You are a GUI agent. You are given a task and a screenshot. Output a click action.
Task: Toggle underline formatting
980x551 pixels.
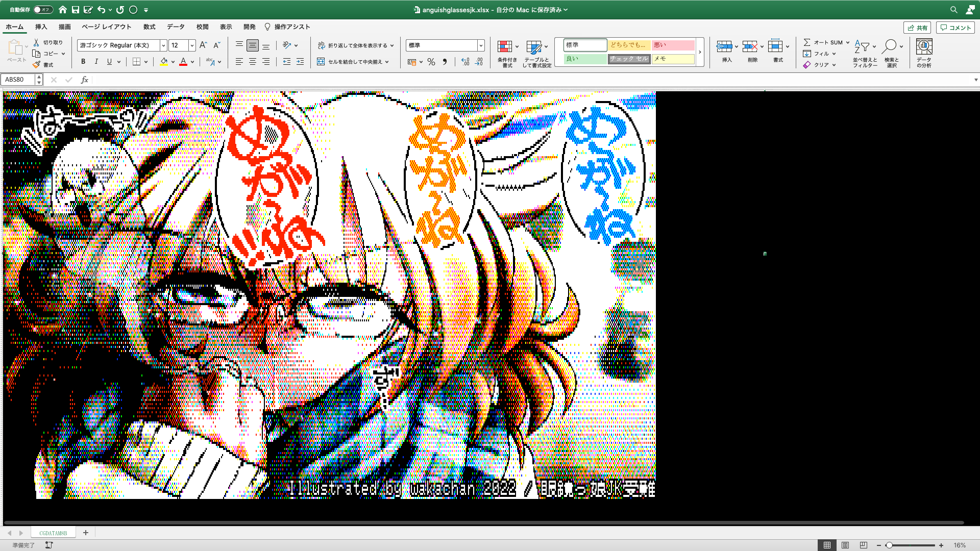tap(109, 62)
